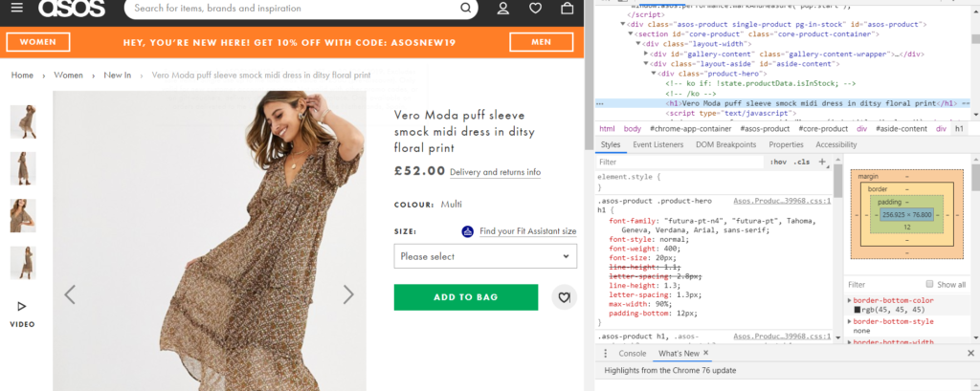This screenshot has height=391, width=980.
Task: Switch to the Accessibility tab
Action: (835, 144)
